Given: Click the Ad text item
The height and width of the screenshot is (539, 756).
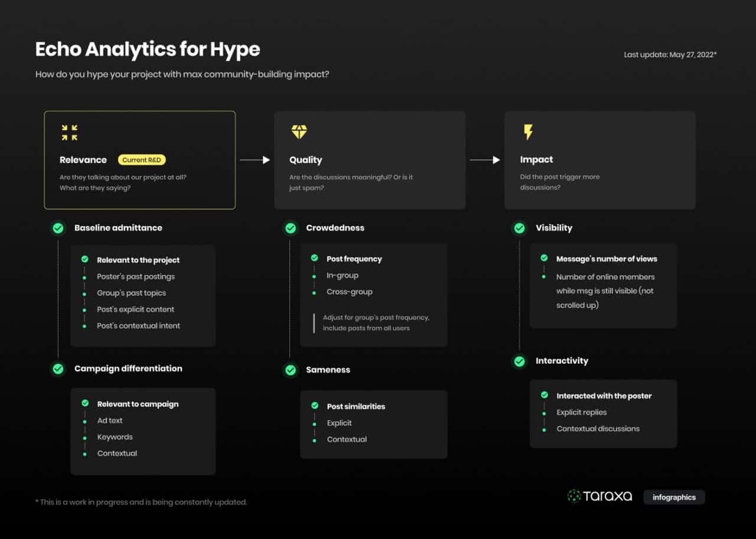Looking at the screenshot, I should point(110,420).
